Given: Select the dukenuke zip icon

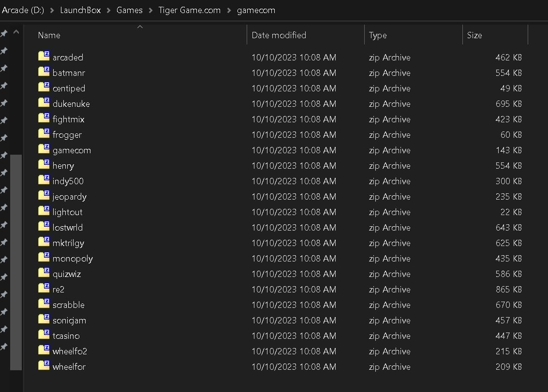Looking at the screenshot, I should tap(44, 102).
